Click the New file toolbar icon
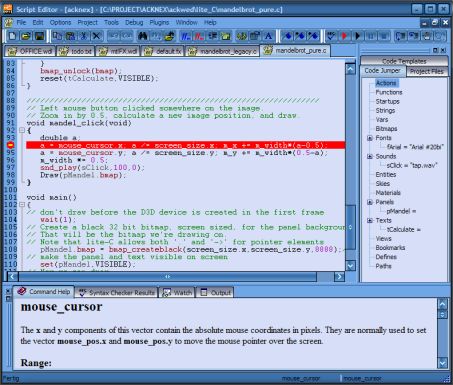The height and width of the screenshot is (385, 453). [x=12, y=36]
